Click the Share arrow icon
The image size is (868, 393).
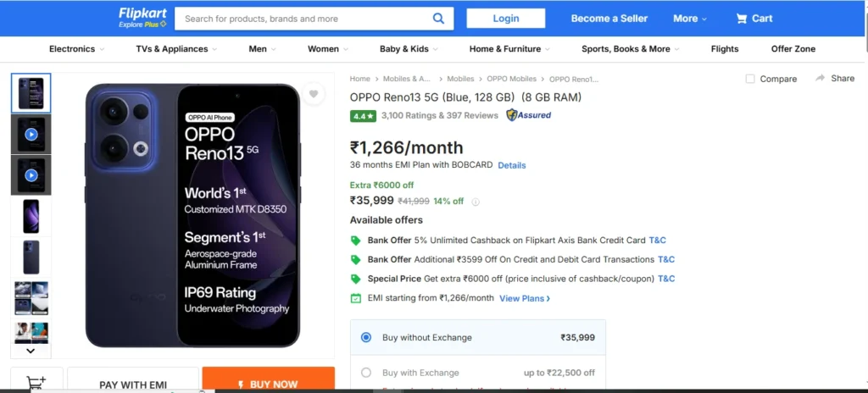(821, 79)
